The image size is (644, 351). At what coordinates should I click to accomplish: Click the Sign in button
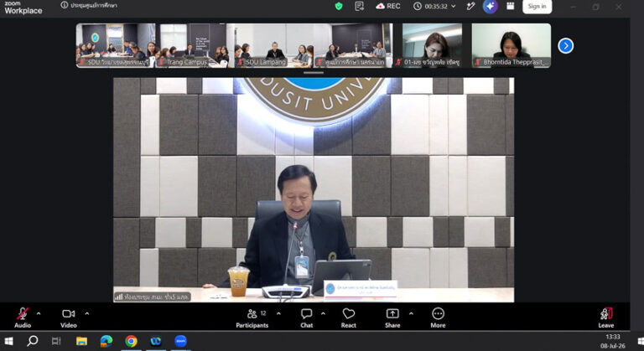point(537,6)
